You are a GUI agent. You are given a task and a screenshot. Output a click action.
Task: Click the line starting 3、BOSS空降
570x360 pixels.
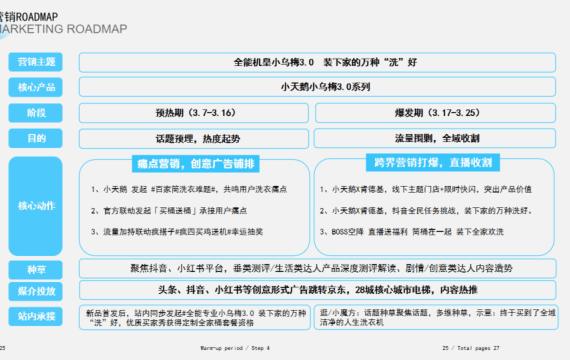coord(412,232)
